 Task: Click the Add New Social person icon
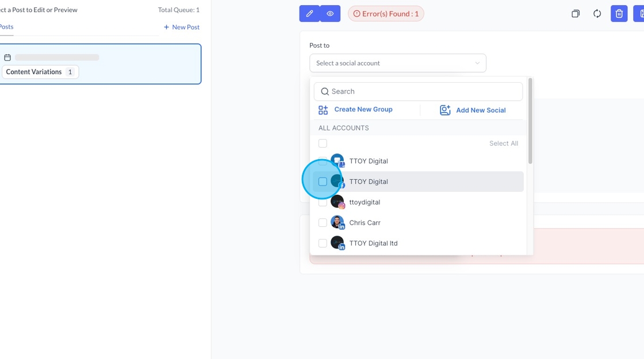[445, 110]
